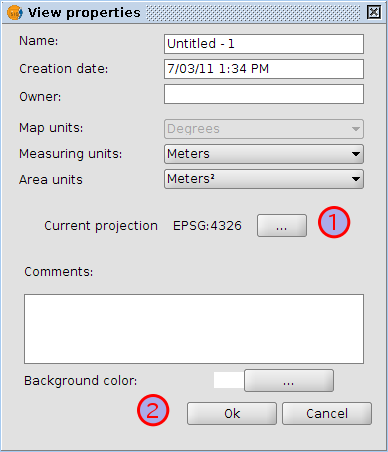Screen dimensions: 388x452
Task: Click the white Background color swatch
Action: (x=229, y=380)
